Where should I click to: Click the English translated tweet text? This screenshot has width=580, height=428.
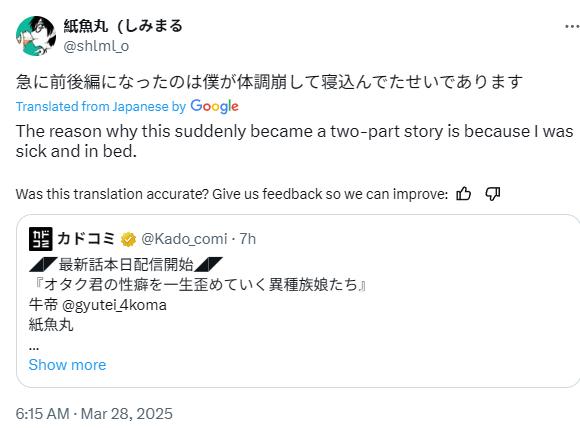(x=294, y=141)
